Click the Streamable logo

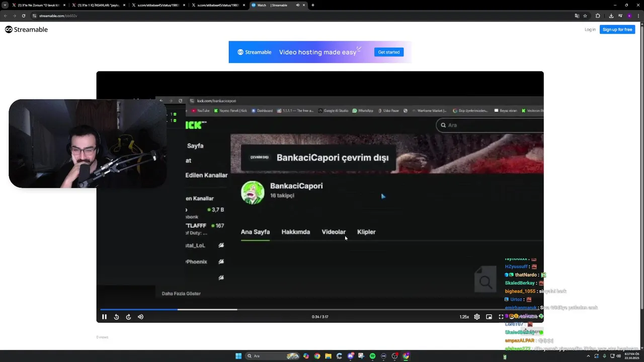pyautogui.click(x=26, y=30)
